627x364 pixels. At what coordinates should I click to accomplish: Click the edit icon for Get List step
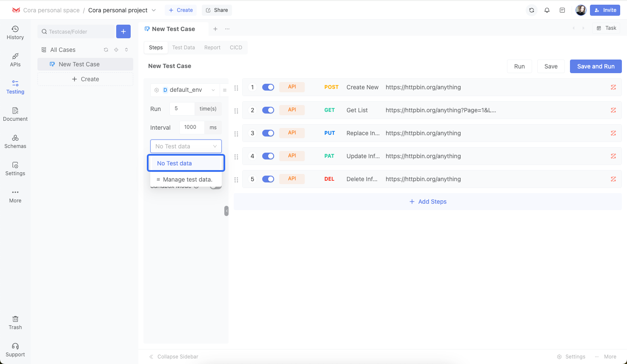tap(613, 110)
